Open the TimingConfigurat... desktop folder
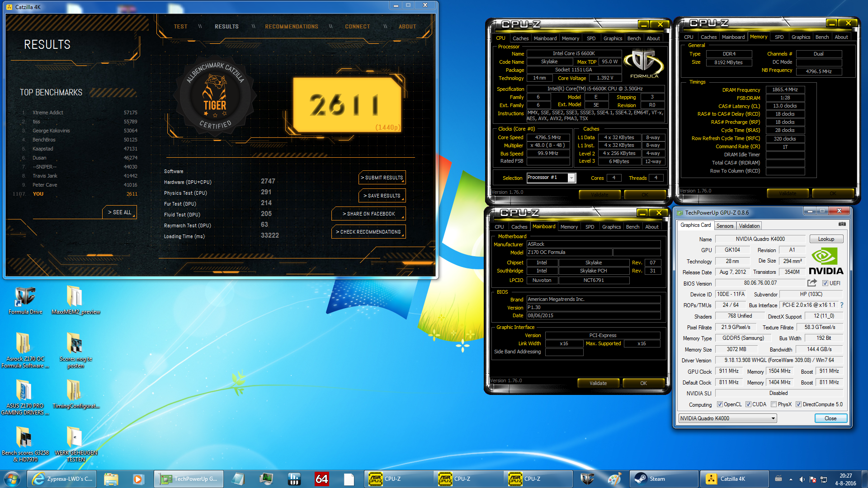This screenshot has height=488, width=868. (x=75, y=394)
